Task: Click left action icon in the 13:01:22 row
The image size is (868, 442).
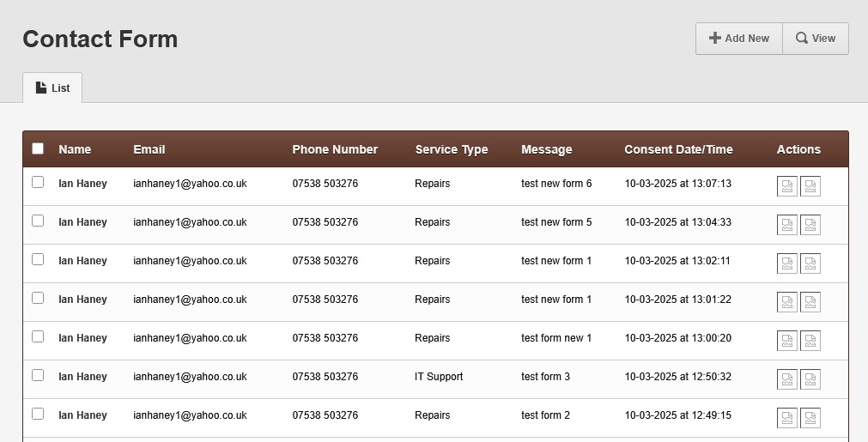Action: click(787, 303)
